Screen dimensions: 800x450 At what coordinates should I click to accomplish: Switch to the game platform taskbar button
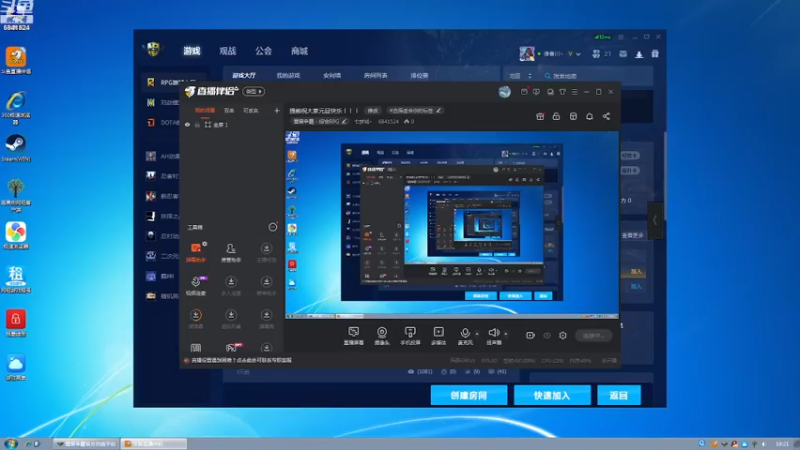tap(87, 444)
